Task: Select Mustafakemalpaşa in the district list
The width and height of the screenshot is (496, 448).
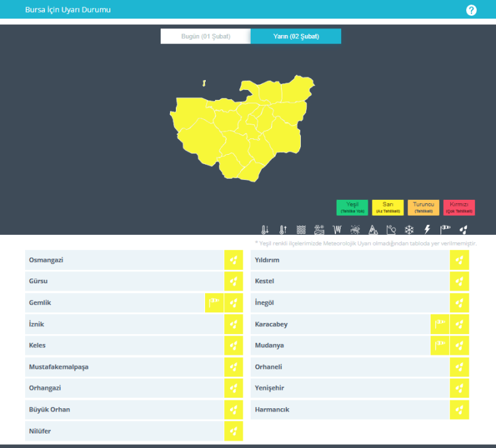Action: click(124, 367)
